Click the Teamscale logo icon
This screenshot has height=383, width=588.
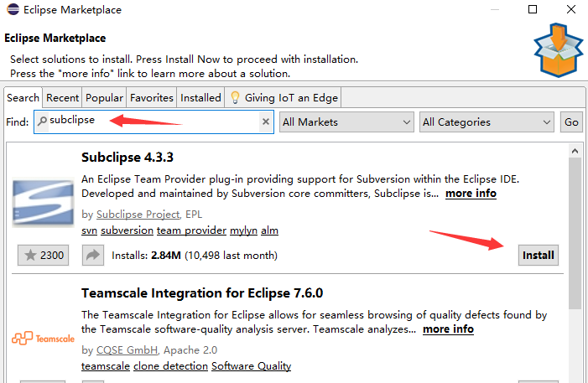(43, 338)
